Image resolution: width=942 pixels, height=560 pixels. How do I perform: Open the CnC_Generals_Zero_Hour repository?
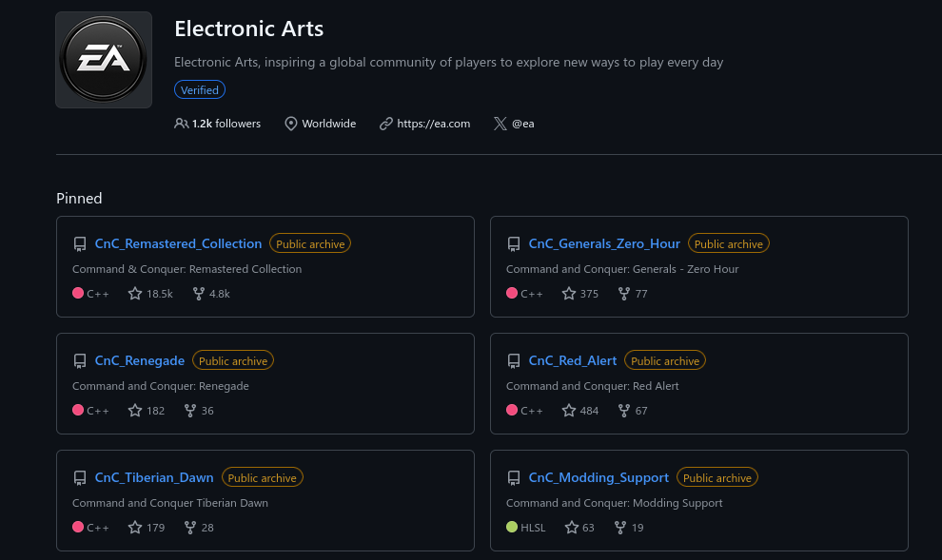pos(604,243)
